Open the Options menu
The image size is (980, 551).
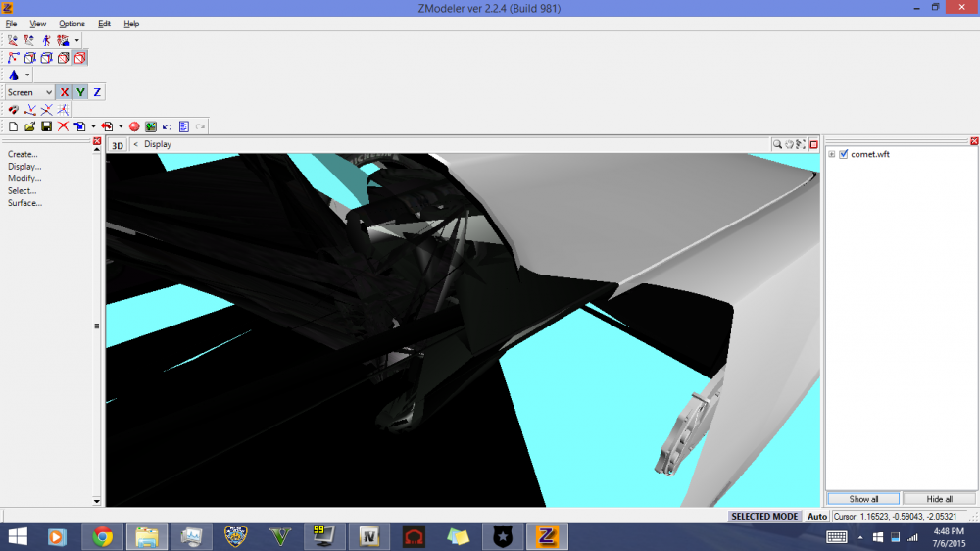pos(72,24)
